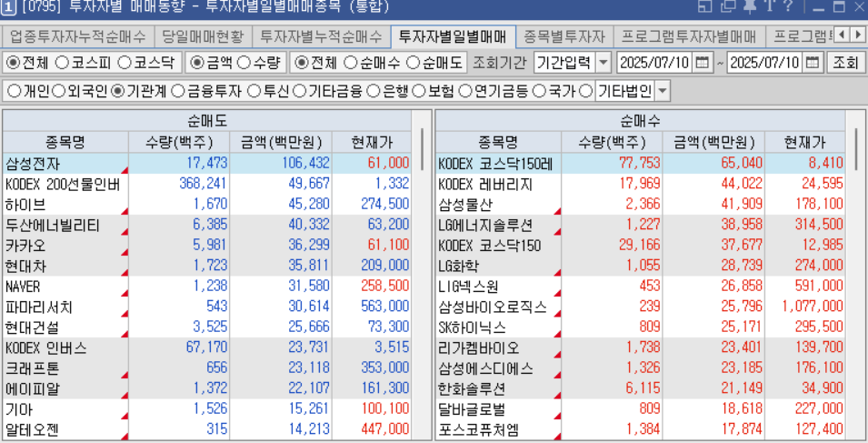Image resolution: width=868 pixels, height=443 pixels.
Task: Switch to 당일매매현황 tab
Action: tap(203, 37)
